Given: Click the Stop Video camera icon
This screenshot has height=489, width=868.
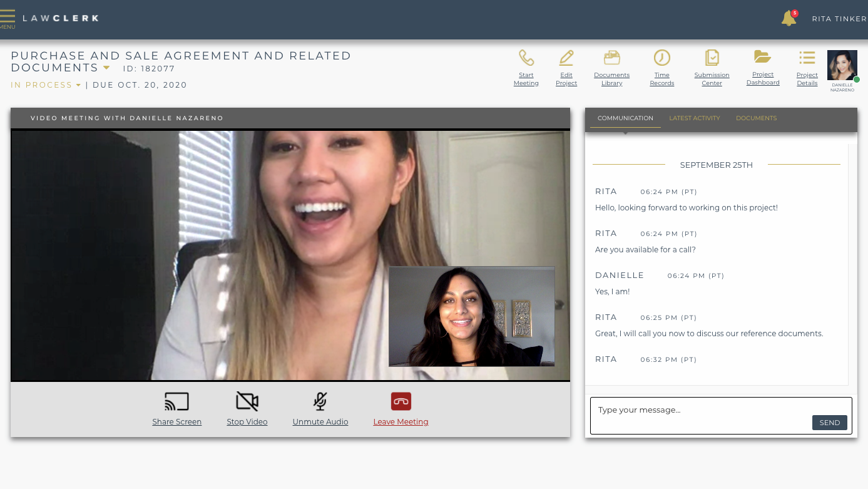Looking at the screenshot, I should click(247, 401).
